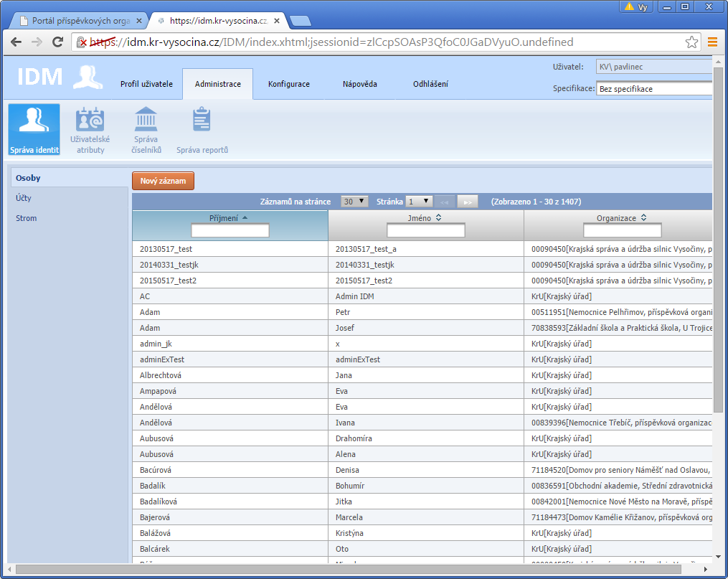Switch to Portál příspěvkových browser tab

click(77, 21)
